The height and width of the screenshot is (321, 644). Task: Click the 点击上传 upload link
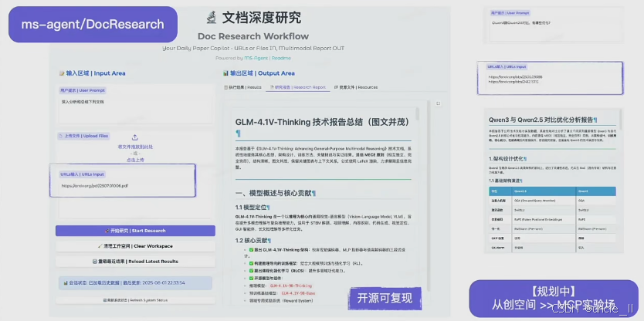135,160
